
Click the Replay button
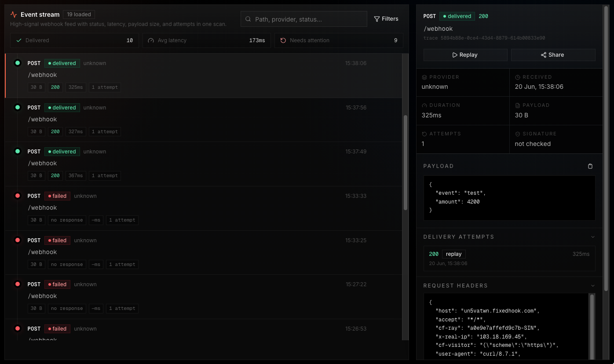click(x=465, y=55)
